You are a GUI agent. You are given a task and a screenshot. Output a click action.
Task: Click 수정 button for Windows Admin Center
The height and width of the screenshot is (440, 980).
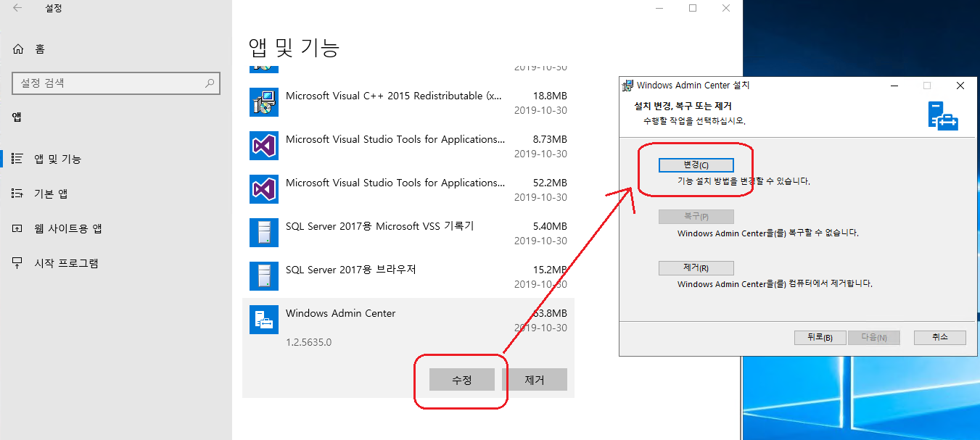coord(462,380)
